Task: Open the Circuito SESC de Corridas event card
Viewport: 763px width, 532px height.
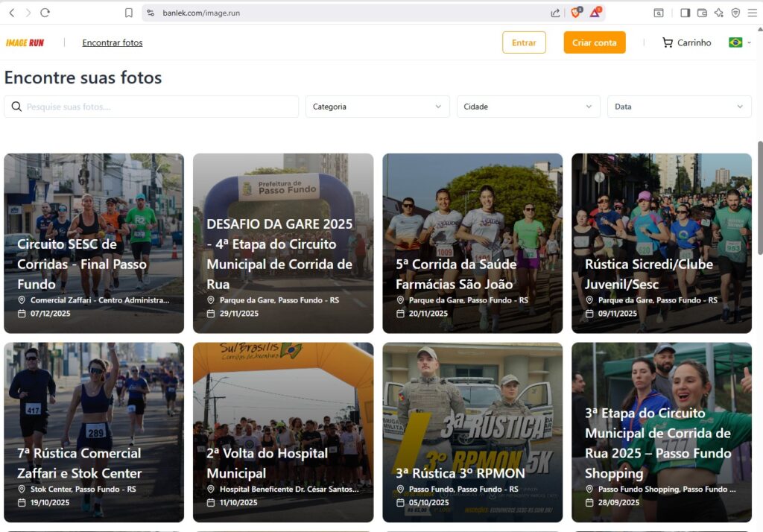Action: (94, 243)
